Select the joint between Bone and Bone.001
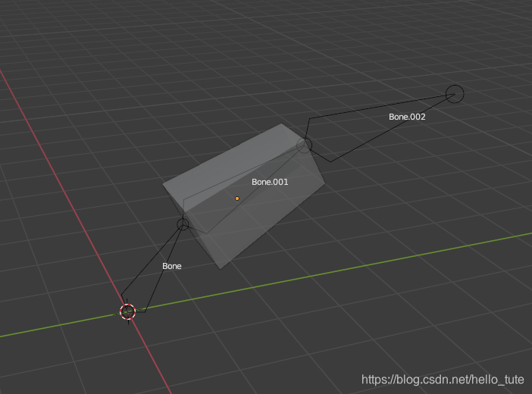This screenshot has height=394, width=532. (x=183, y=224)
